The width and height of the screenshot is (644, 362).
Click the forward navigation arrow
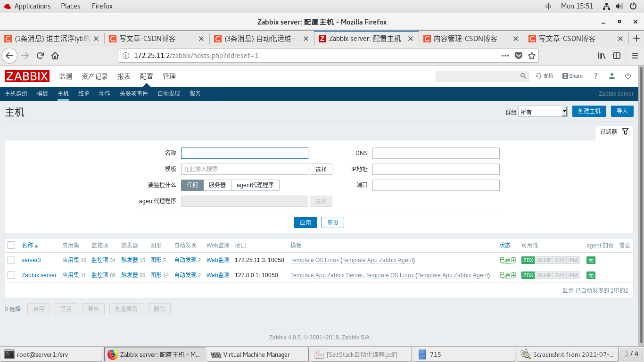point(25,56)
